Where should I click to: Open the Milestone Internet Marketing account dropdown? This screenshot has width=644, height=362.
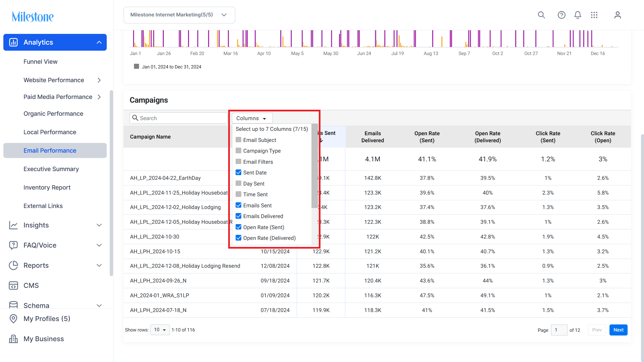[179, 15]
